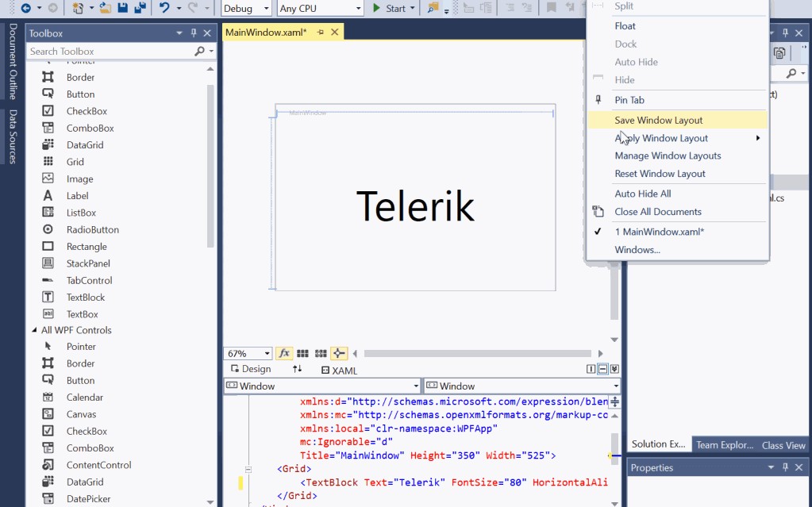This screenshot has width=812, height=507.
Task: Click the Show snap grid icon
Action: 303,353
